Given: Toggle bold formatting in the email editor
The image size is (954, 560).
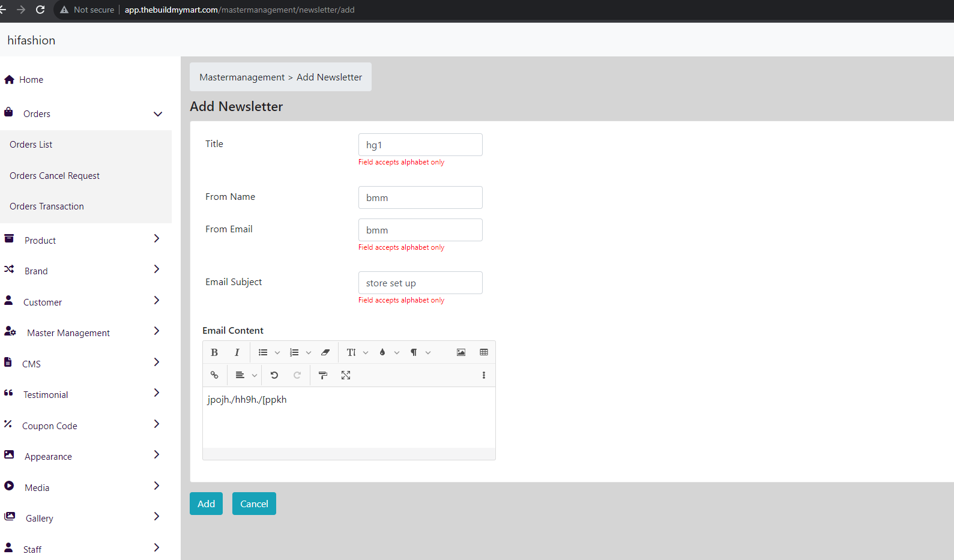Looking at the screenshot, I should coord(214,352).
